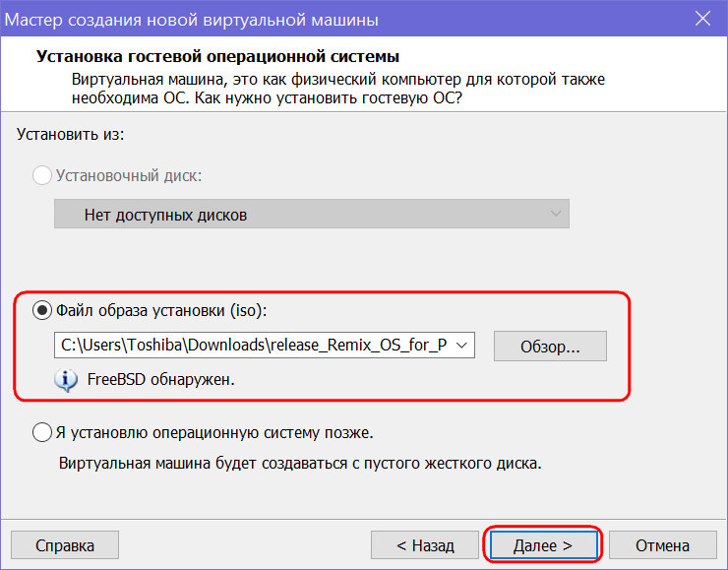Click the 'Обзор...' browse button

coord(550,347)
